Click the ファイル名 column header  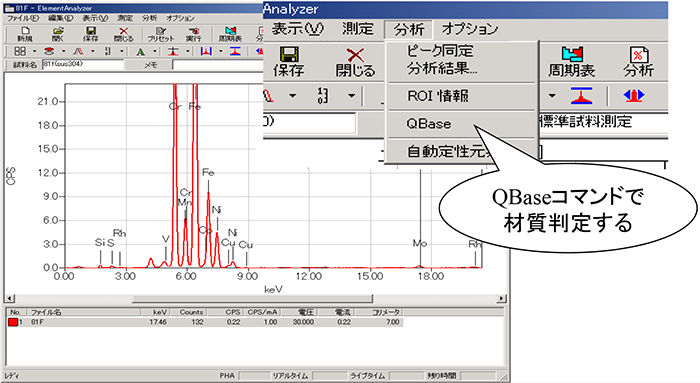coord(84,312)
